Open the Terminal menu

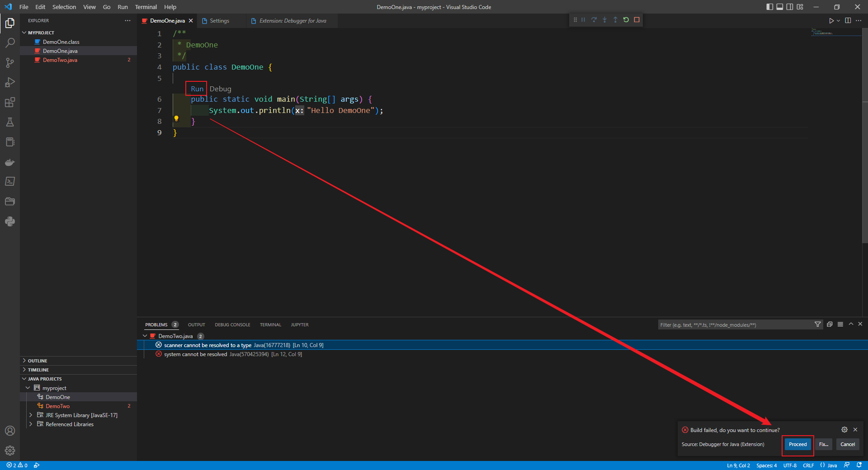click(146, 7)
